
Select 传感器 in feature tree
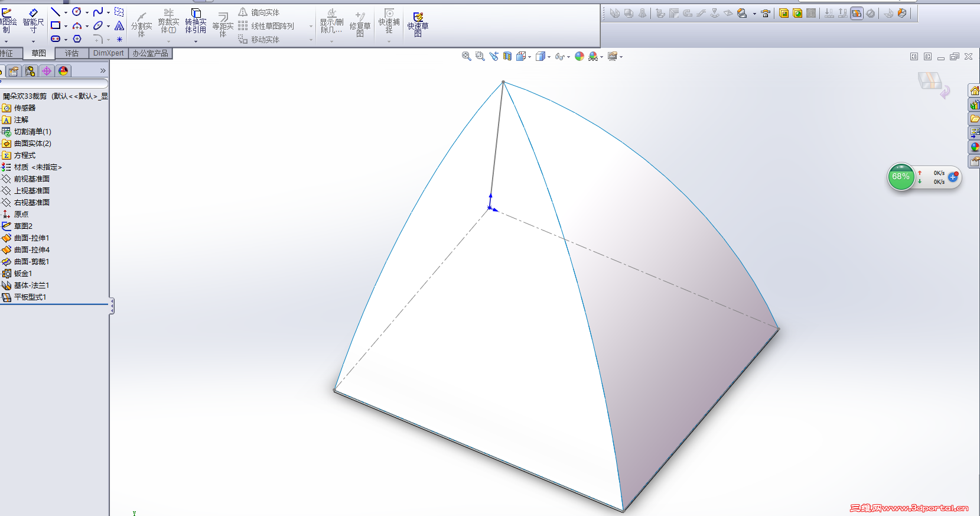(x=25, y=108)
